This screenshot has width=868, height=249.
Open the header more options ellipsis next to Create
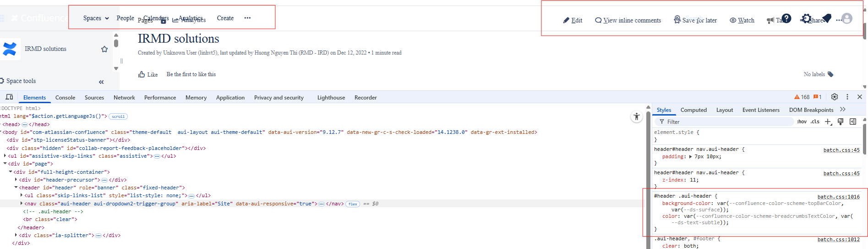(247, 18)
